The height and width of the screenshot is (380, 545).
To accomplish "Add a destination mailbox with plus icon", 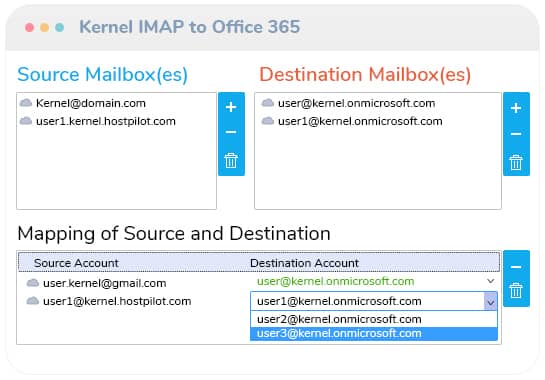I will [516, 108].
